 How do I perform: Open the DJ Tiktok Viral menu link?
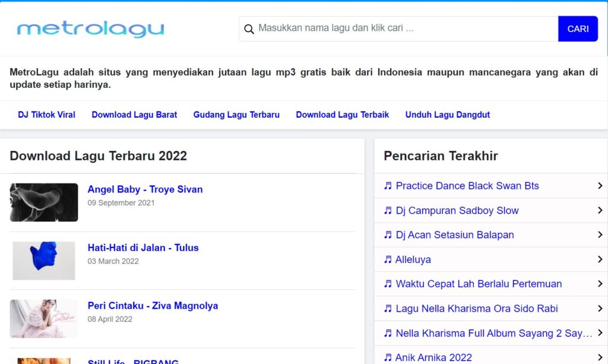coord(46,115)
